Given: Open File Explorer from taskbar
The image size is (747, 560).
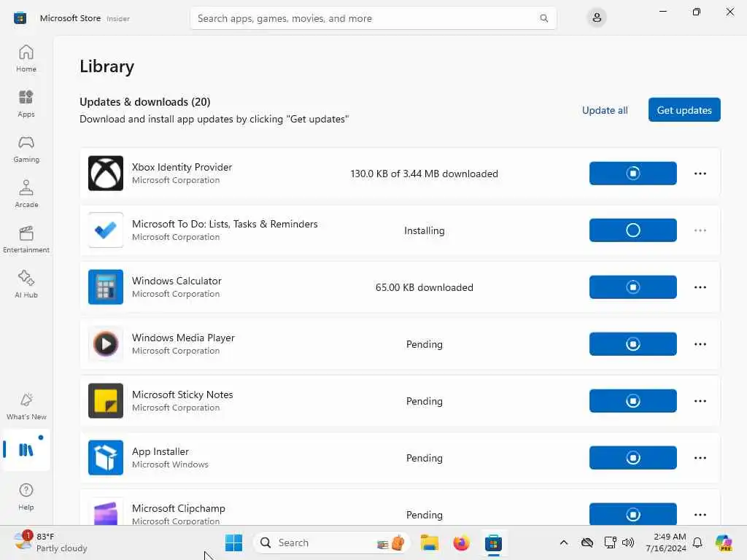Looking at the screenshot, I should 429,542.
